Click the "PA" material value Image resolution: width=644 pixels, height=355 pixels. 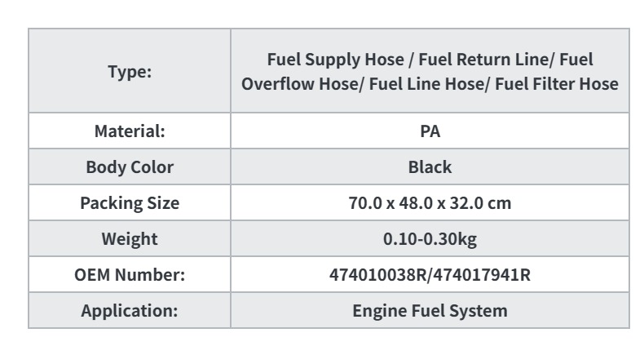tap(430, 131)
